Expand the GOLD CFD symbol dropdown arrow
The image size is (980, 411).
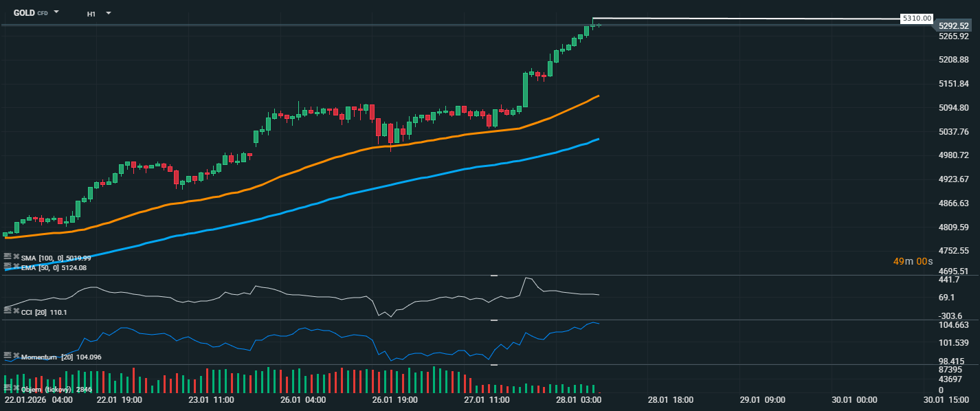56,12
